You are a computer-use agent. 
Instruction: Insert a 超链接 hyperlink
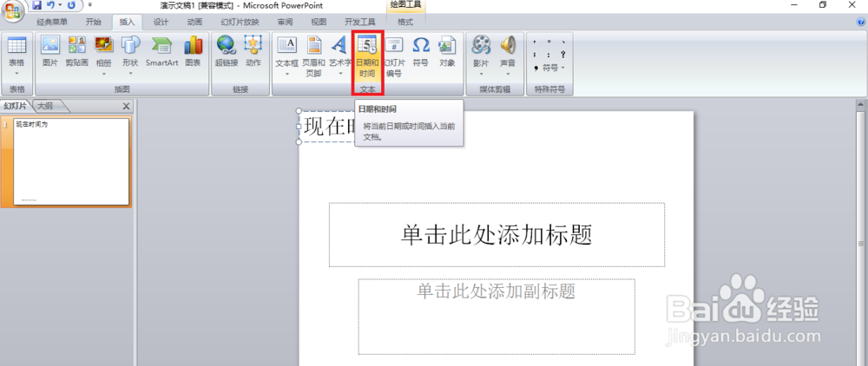(x=227, y=52)
